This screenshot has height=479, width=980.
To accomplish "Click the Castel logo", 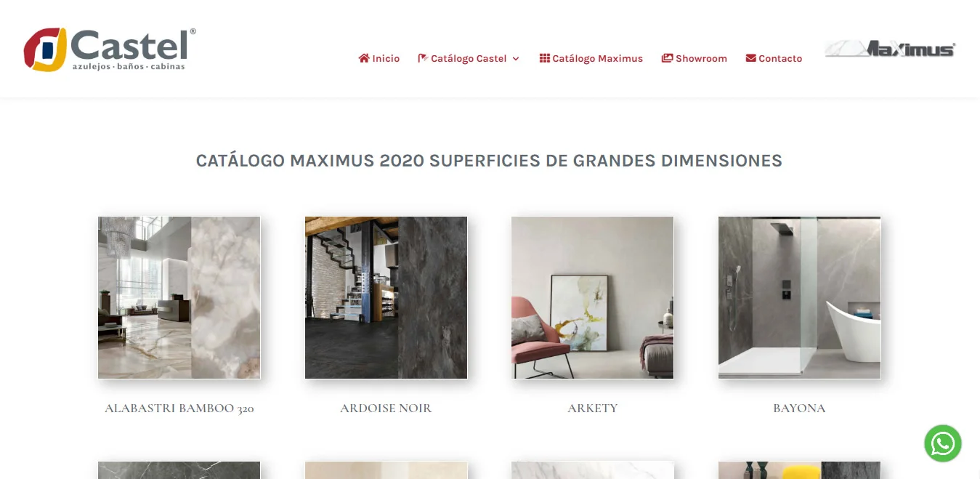I will click(x=110, y=49).
